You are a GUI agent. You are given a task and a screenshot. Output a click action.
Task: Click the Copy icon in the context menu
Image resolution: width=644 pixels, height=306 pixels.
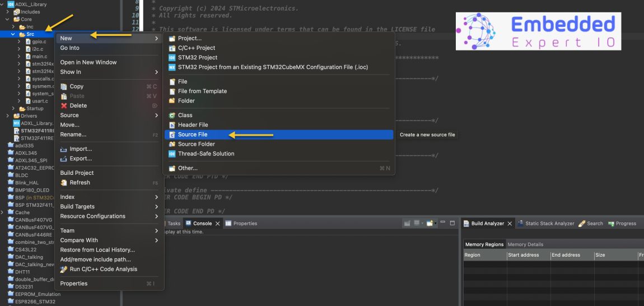tap(64, 87)
